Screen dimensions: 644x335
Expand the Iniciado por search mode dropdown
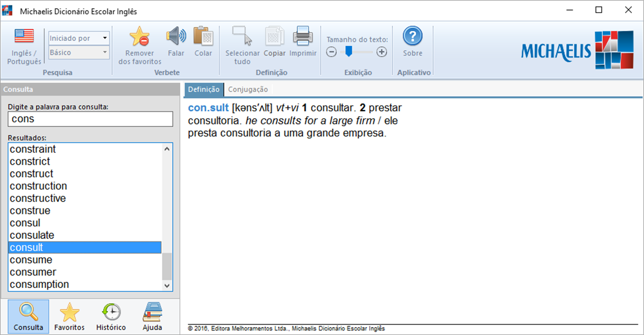click(x=79, y=38)
